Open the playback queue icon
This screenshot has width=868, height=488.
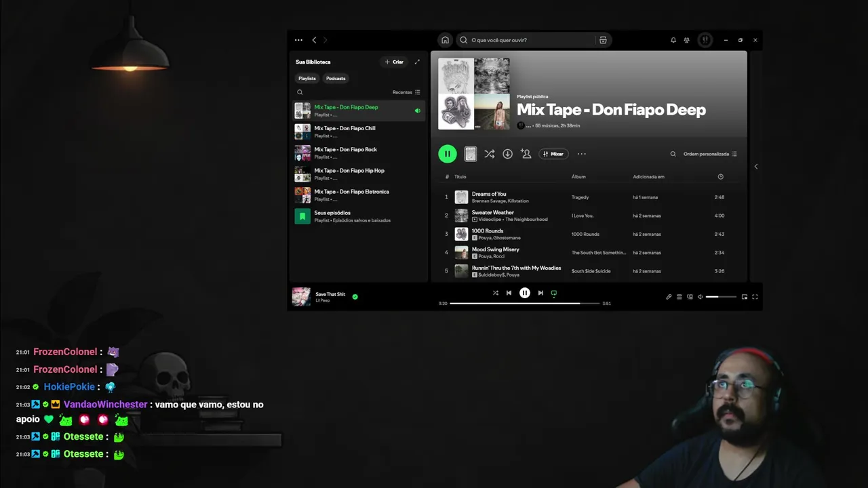tap(679, 297)
